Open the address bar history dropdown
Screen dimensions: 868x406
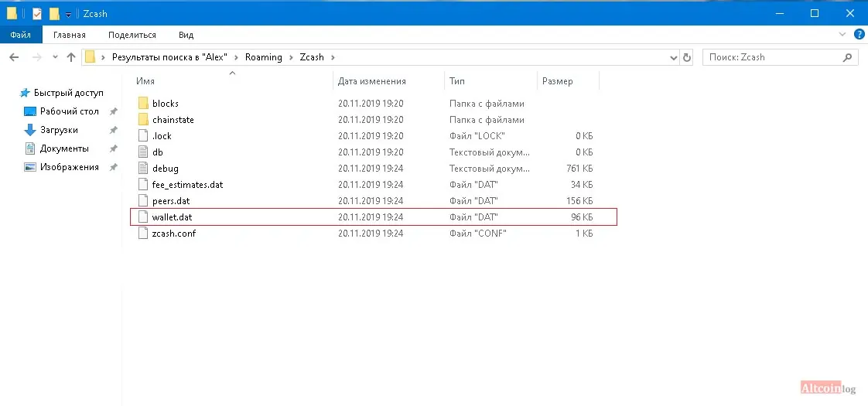pos(674,57)
